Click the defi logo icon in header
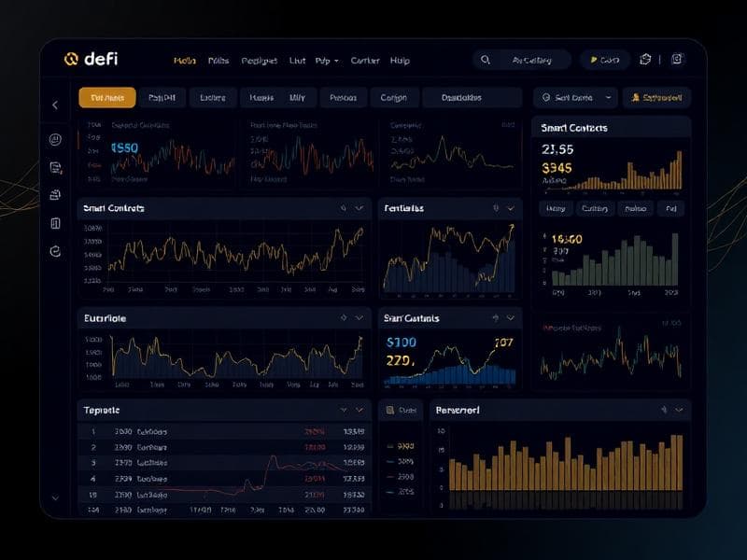 (x=71, y=58)
